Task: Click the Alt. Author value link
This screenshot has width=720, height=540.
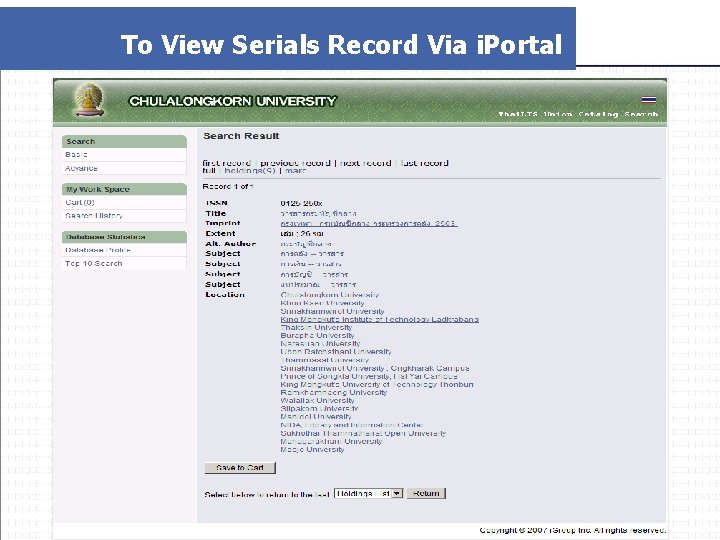Action: [x=306, y=244]
